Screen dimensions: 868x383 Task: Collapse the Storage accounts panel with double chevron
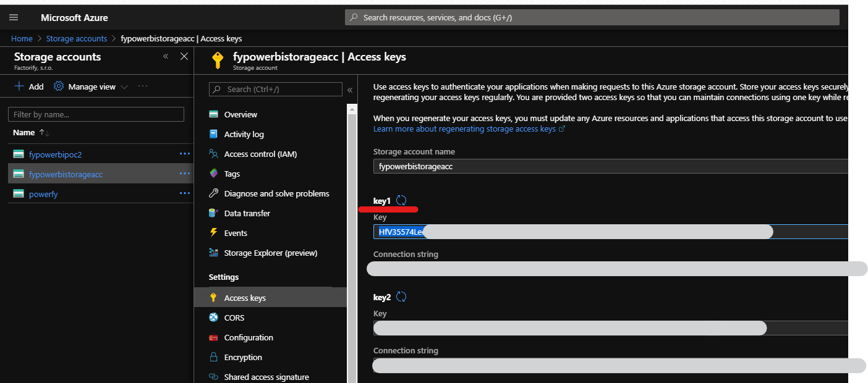166,56
